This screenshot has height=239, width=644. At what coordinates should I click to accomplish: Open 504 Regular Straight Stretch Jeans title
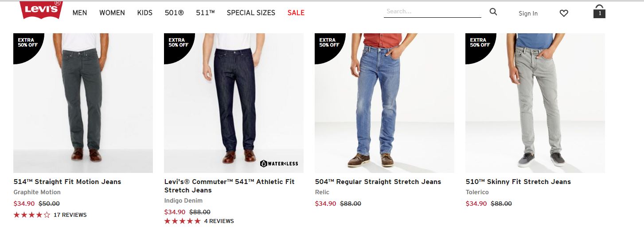coord(378,182)
